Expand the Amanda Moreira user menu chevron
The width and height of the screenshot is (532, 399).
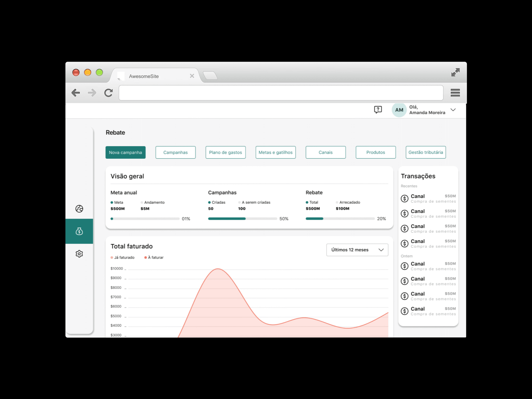(453, 110)
